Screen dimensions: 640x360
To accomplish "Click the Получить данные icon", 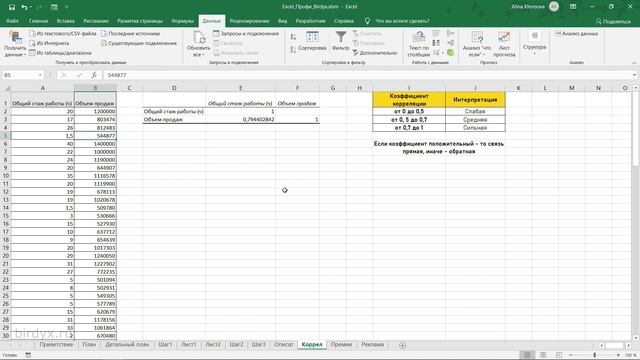I will coord(15,38).
